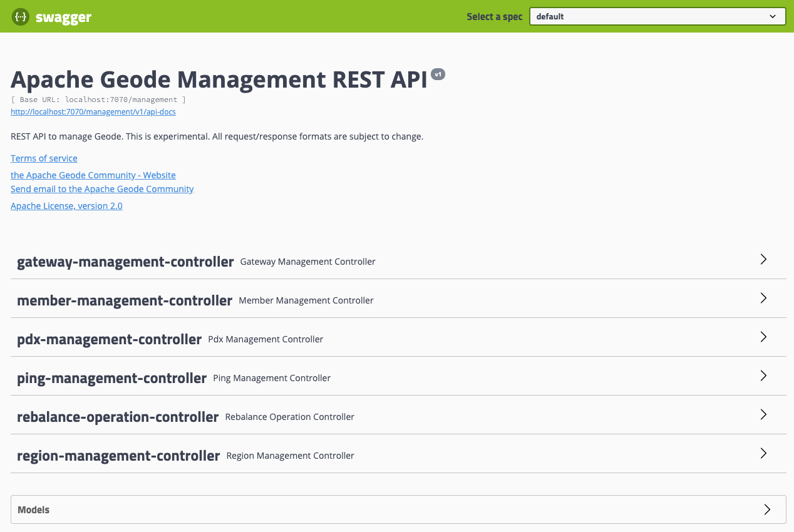The height and width of the screenshot is (532, 794).
Task: Click the Rebalance Operation Controller description
Action: coord(289,417)
